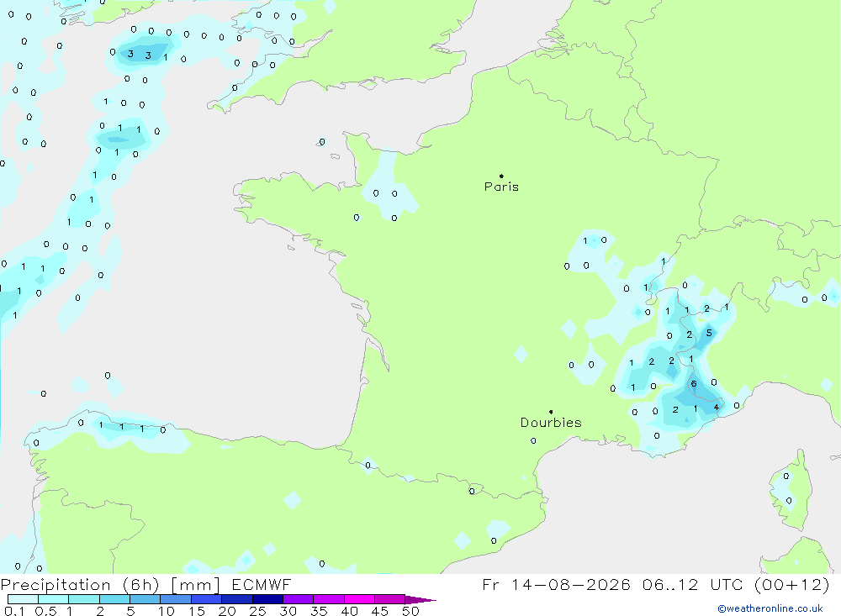Click the 10 mm blue legend swatch

pyautogui.click(x=176, y=599)
